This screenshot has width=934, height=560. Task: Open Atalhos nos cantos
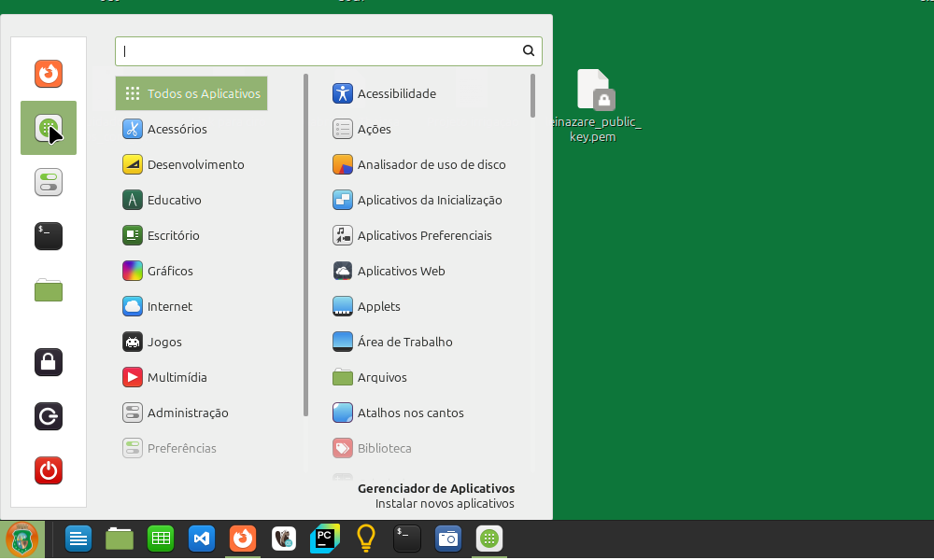pyautogui.click(x=410, y=413)
